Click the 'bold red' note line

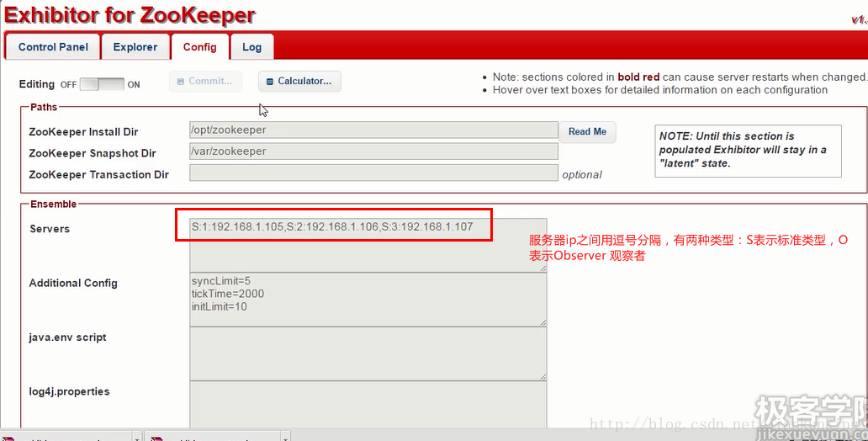point(680,77)
